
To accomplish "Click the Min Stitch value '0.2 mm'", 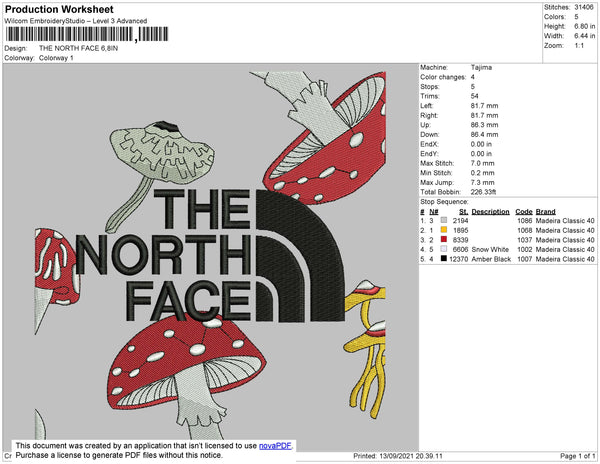I will point(483,173).
